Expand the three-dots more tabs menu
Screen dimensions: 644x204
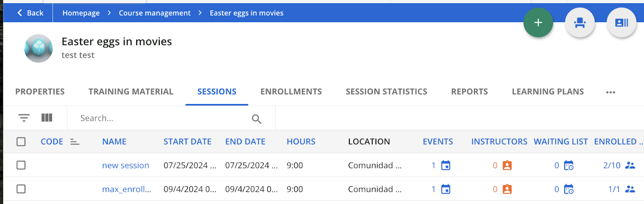pyautogui.click(x=611, y=92)
